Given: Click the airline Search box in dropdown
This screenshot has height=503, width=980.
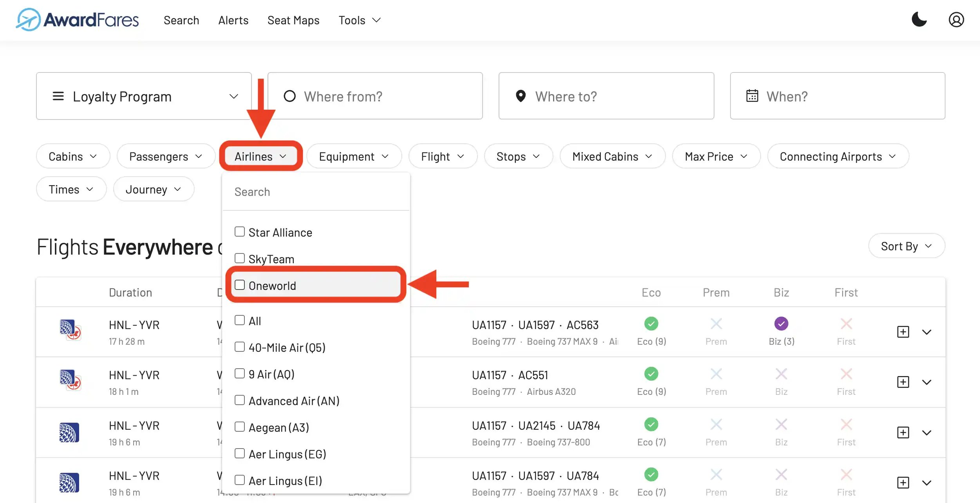Looking at the screenshot, I should (x=316, y=192).
